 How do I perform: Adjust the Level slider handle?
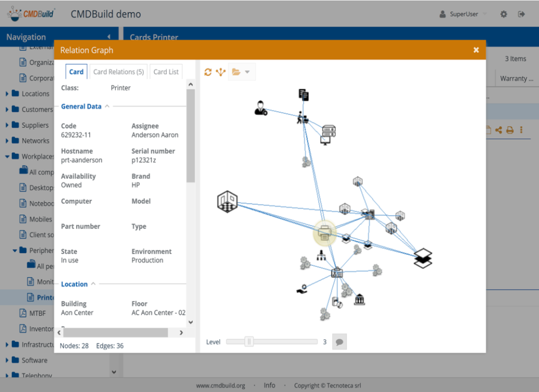pos(249,342)
